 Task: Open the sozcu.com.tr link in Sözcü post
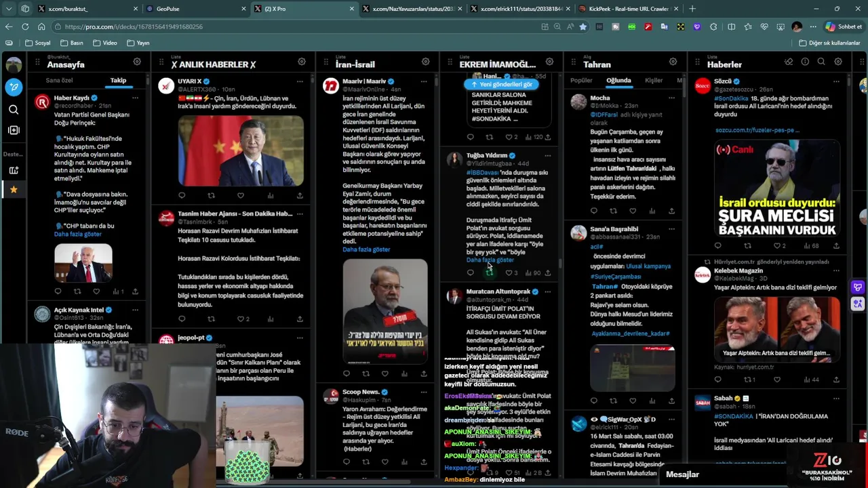point(757,130)
